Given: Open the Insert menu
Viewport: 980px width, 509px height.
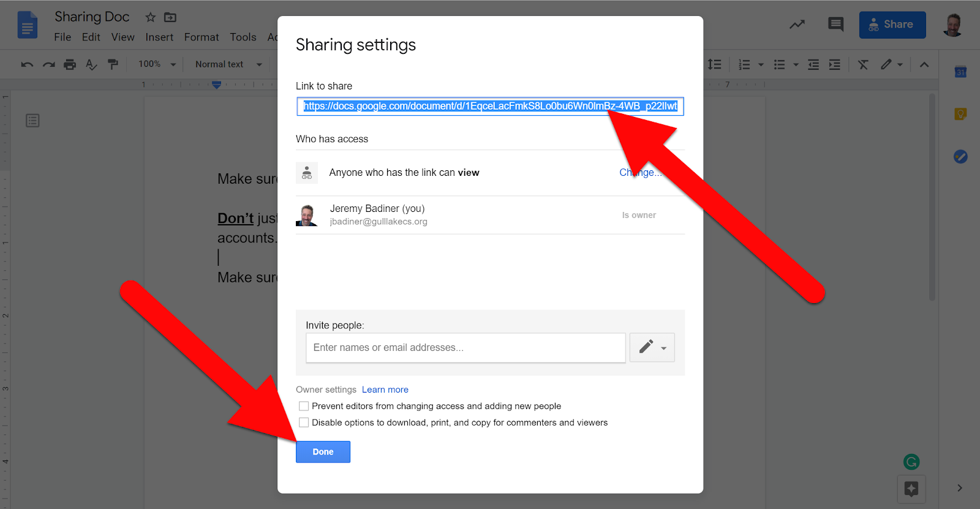Looking at the screenshot, I should 159,37.
